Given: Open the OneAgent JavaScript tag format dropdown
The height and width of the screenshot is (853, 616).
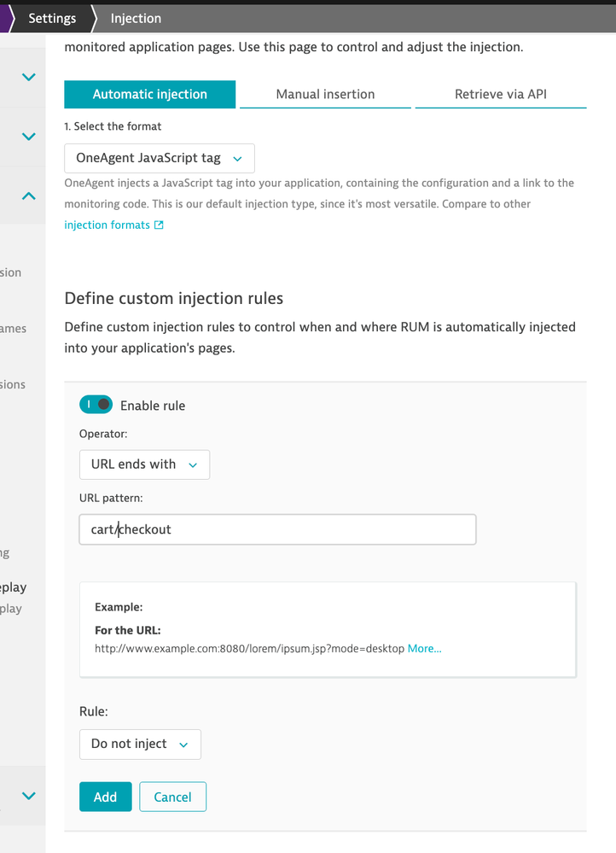Looking at the screenshot, I should [x=160, y=158].
